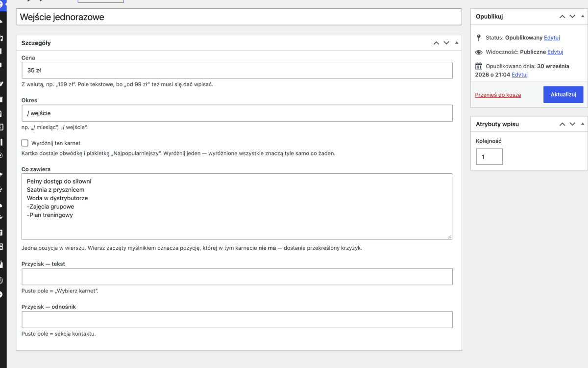Select the Okres field containing / wejście
This screenshot has height=368, width=588.
tap(237, 113)
